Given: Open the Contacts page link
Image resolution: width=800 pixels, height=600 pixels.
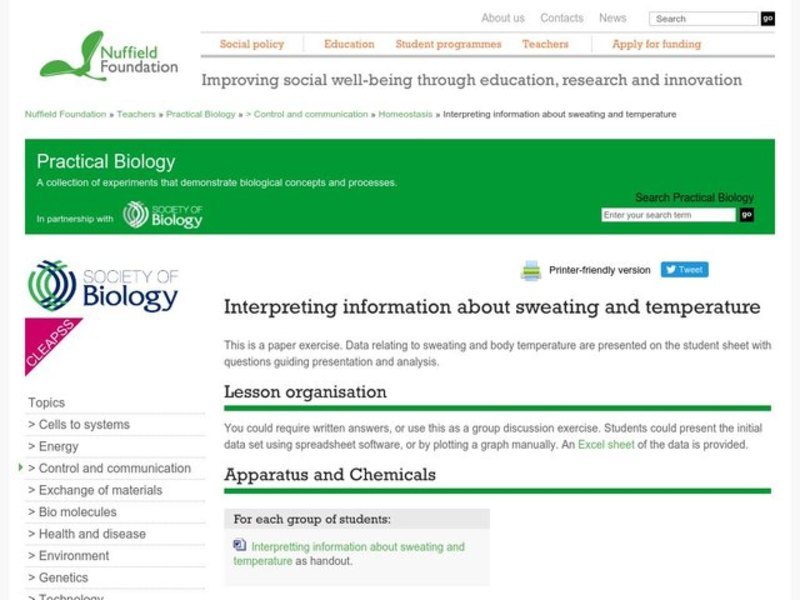Looking at the screenshot, I should point(562,17).
